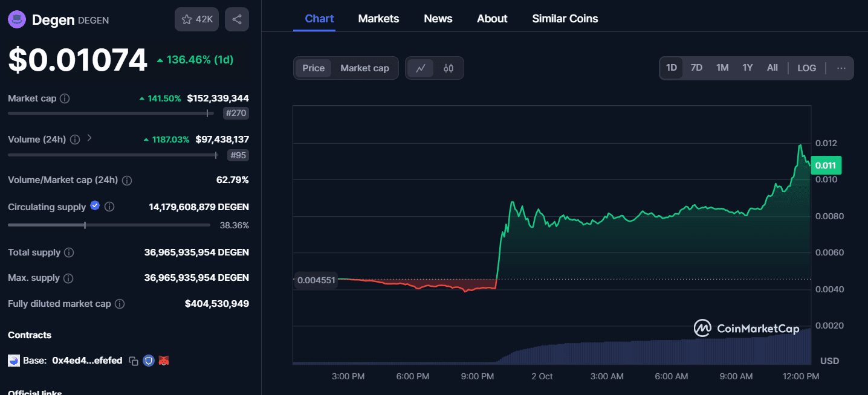
Task: Toggle chart to Price view
Action: tap(313, 68)
